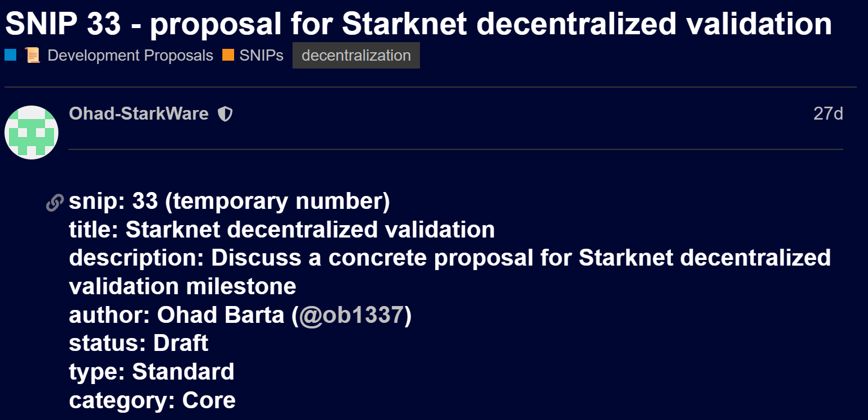Image resolution: width=868 pixels, height=420 pixels.
Task: Click the SNIP 33 topic title
Action: (418, 24)
